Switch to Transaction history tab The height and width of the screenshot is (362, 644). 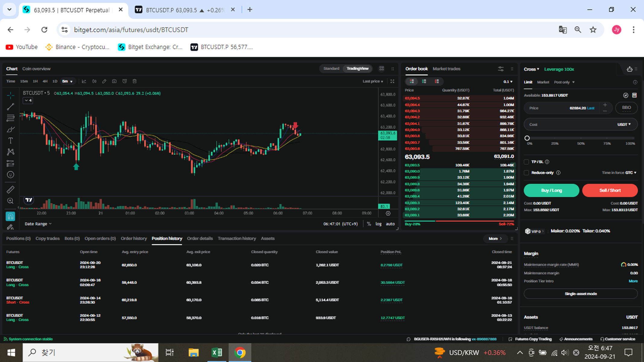[237, 238]
